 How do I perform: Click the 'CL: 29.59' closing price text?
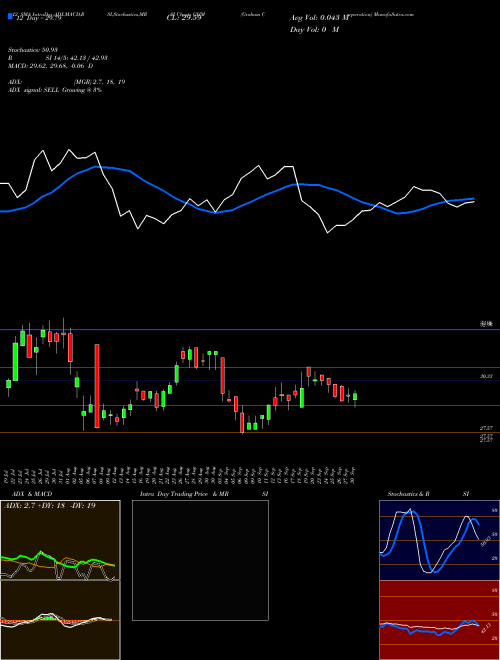(183, 18)
